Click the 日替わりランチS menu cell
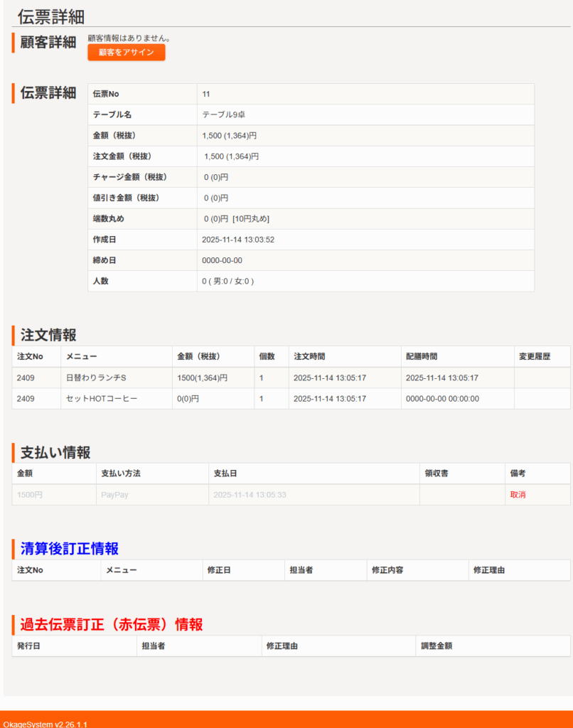 point(96,378)
